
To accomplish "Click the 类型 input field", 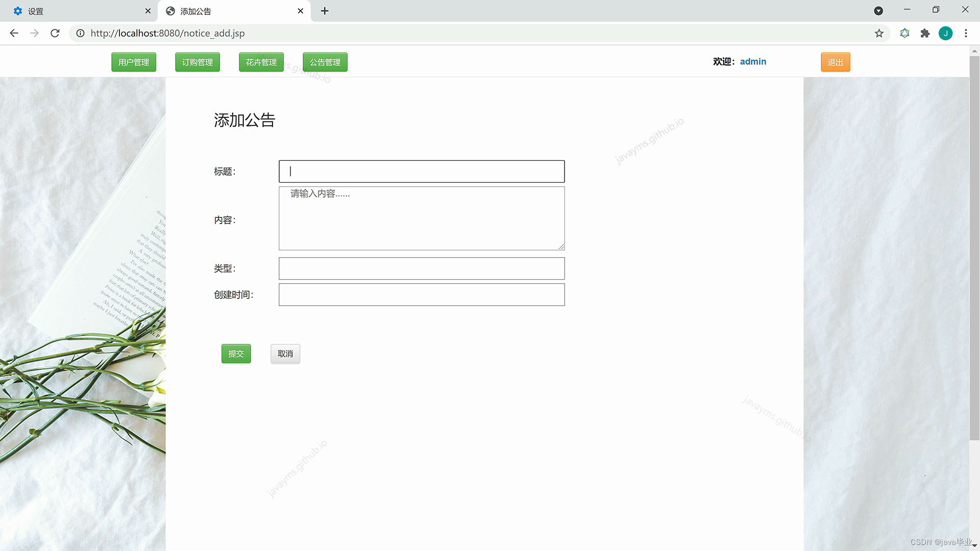I will (x=422, y=268).
